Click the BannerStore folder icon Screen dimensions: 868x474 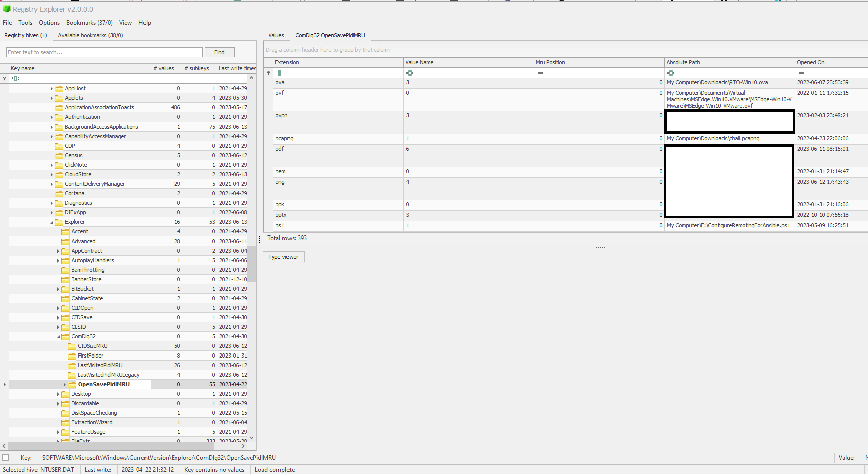(x=65, y=279)
